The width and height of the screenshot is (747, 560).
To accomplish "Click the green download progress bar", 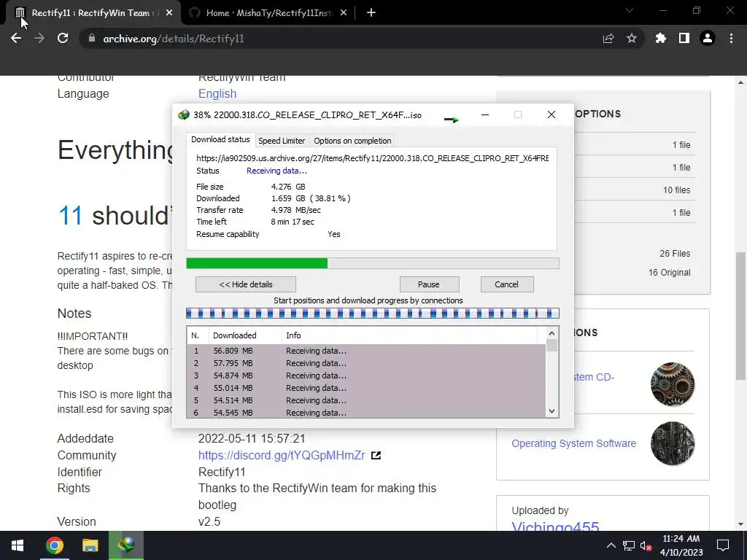I will tap(373, 263).
